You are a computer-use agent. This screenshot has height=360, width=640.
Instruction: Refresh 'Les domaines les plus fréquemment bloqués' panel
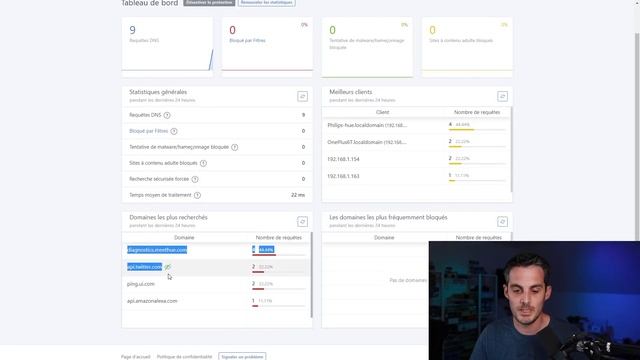click(502, 222)
